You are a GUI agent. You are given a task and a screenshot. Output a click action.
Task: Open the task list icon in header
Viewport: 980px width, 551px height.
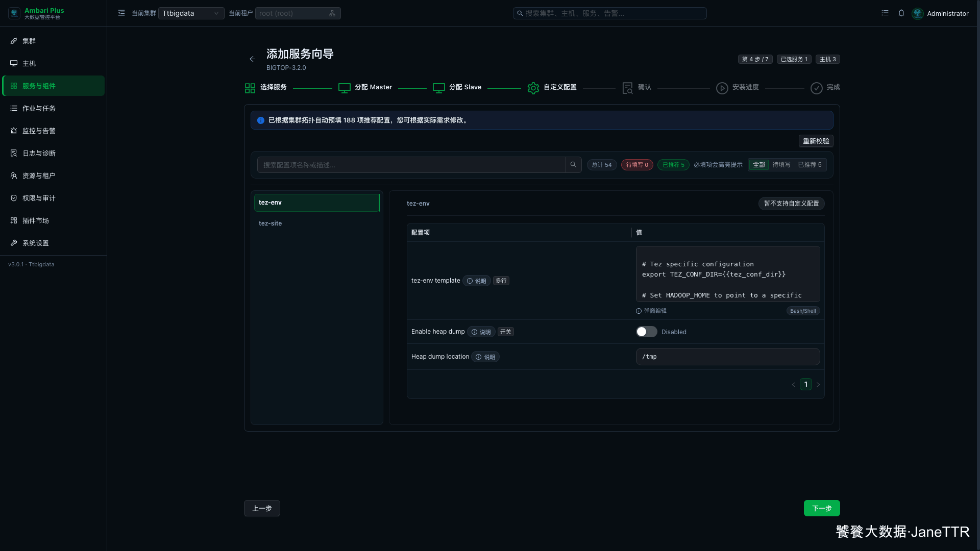pyautogui.click(x=885, y=13)
